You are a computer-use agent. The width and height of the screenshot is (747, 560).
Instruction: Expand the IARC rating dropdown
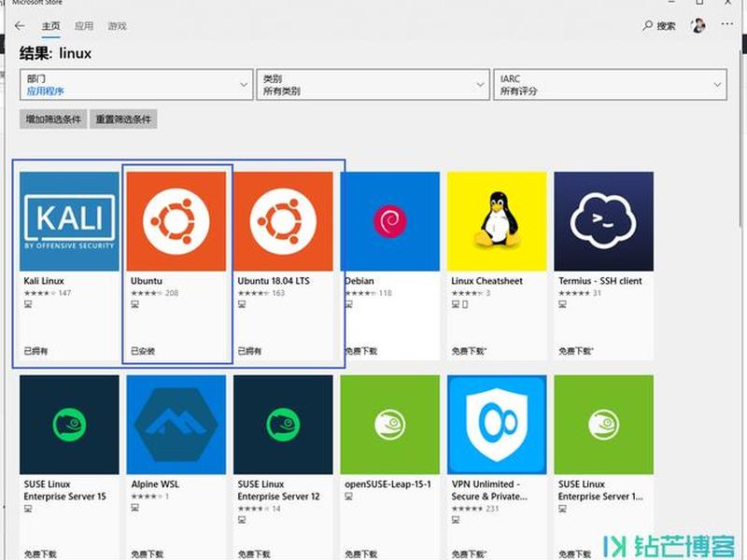611,85
